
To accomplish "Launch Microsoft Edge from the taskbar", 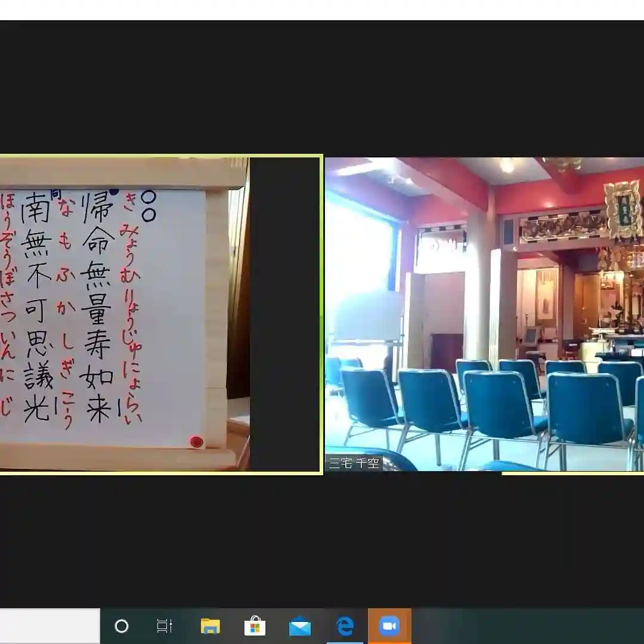I will 345,626.
